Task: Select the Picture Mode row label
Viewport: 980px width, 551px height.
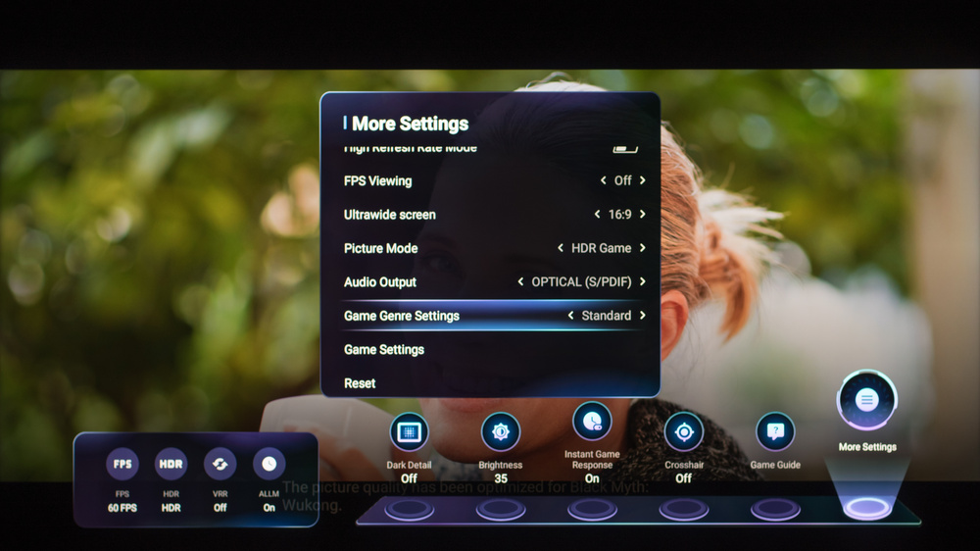Action: pos(380,249)
